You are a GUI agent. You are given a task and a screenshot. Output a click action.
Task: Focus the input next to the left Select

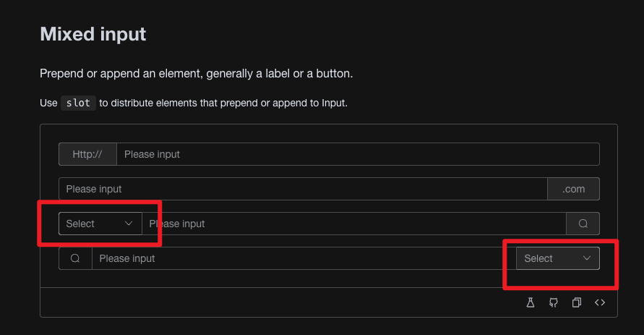coord(354,224)
